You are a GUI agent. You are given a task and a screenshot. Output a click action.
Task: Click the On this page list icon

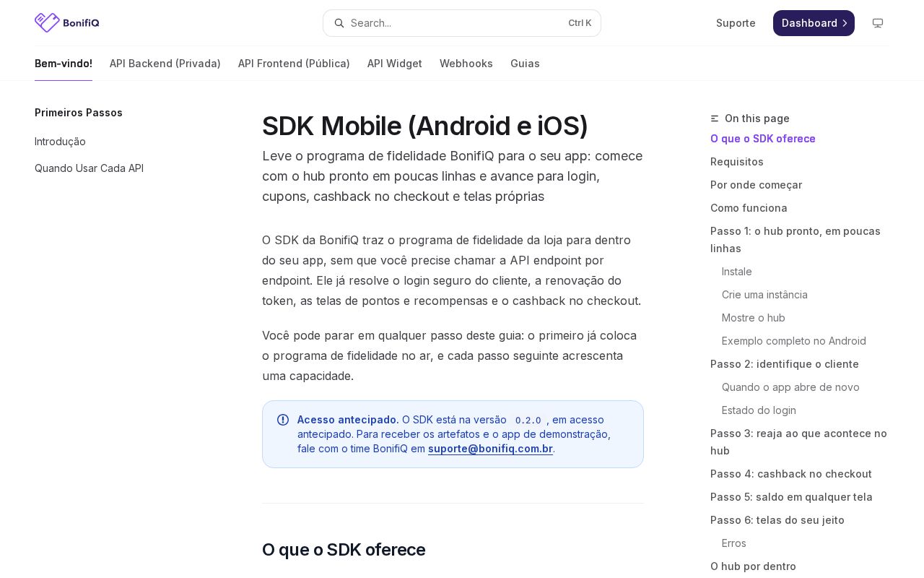(715, 118)
